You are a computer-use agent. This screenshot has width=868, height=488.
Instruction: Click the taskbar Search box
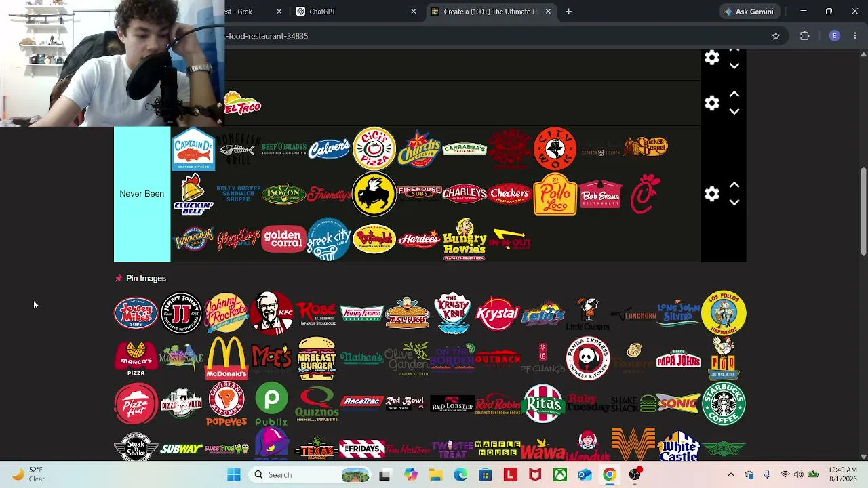pyautogui.click(x=309, y=474)
